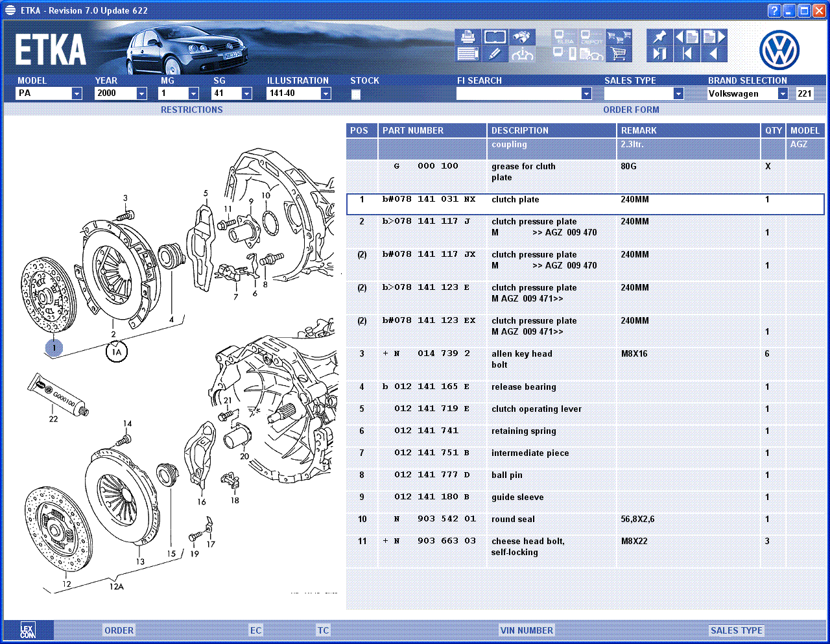Screen dimensions: 830x644
Task: Click the ETKA title bar app icon
Action: point(10,10)
